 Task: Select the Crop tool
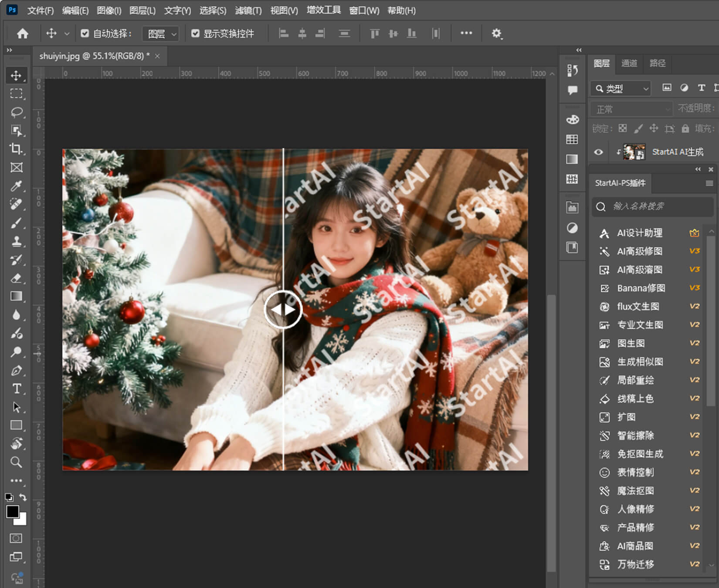(x=17, y=149)
